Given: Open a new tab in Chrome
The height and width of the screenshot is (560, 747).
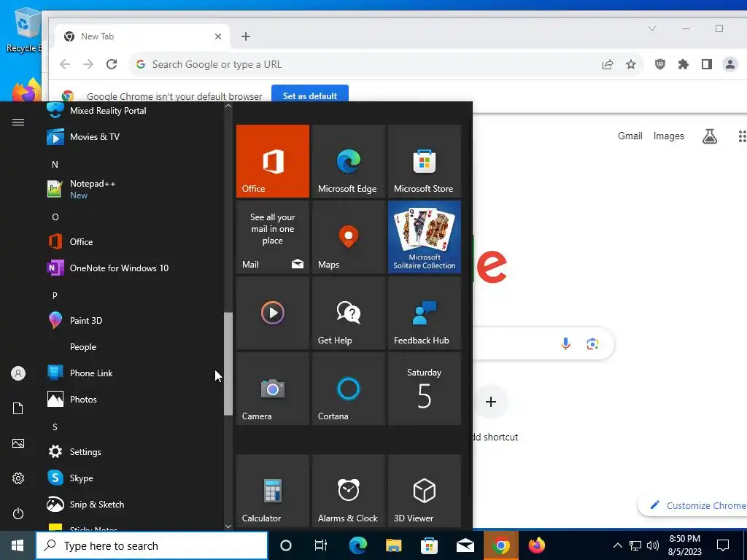Looking at the screenshot, I should coord(246,36).
